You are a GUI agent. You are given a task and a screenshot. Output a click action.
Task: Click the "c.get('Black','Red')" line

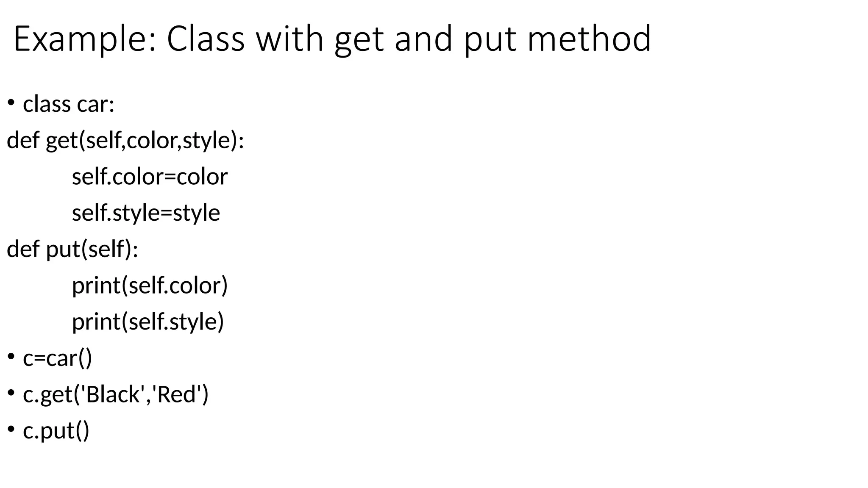tap(116, 394)
